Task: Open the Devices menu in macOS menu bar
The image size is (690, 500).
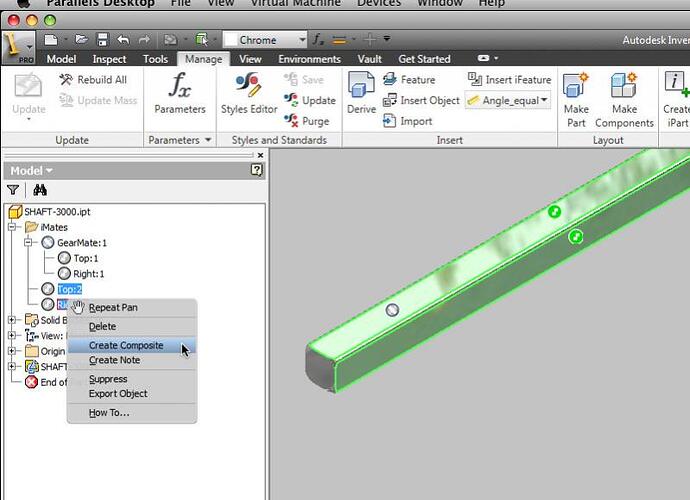Action: 379,3
